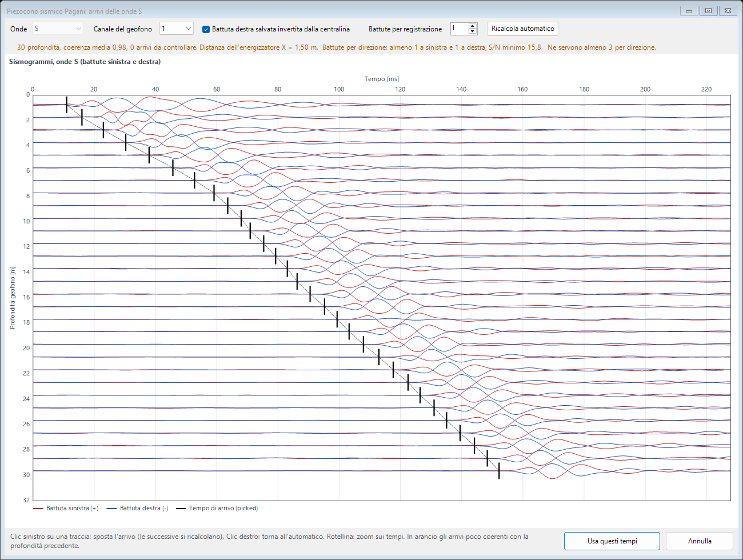743x560 pixels.
Task: Click the orange status line starting '30 profondità'
Action: click(337, 47)
